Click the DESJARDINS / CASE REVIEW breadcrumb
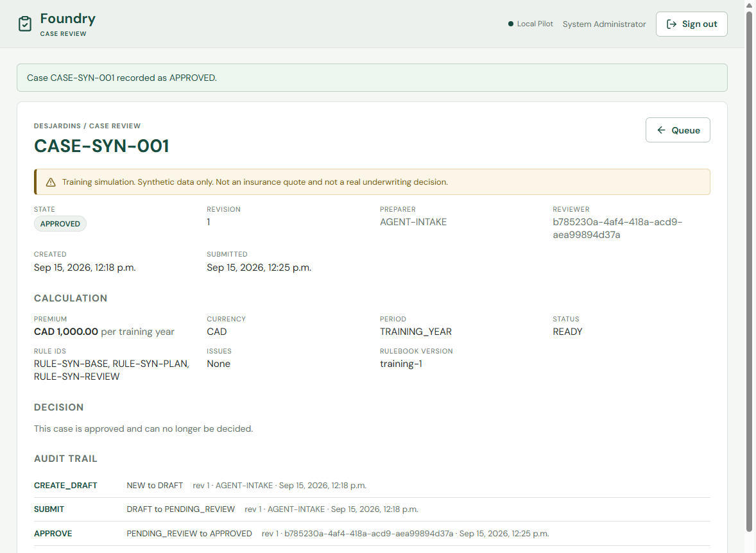This screenshot has height=553, width=756. [x=87, y=126]
